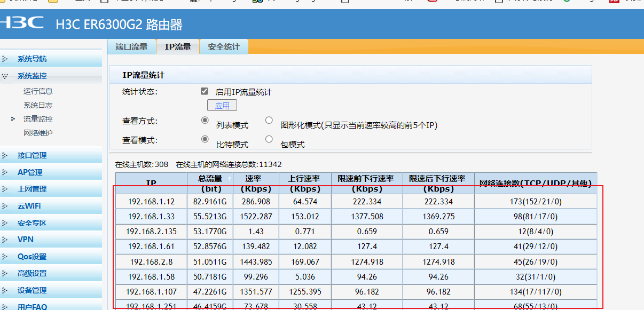Expand the 安全专区 sidebar section
The image size is (644, 310).
coord(32,223)
